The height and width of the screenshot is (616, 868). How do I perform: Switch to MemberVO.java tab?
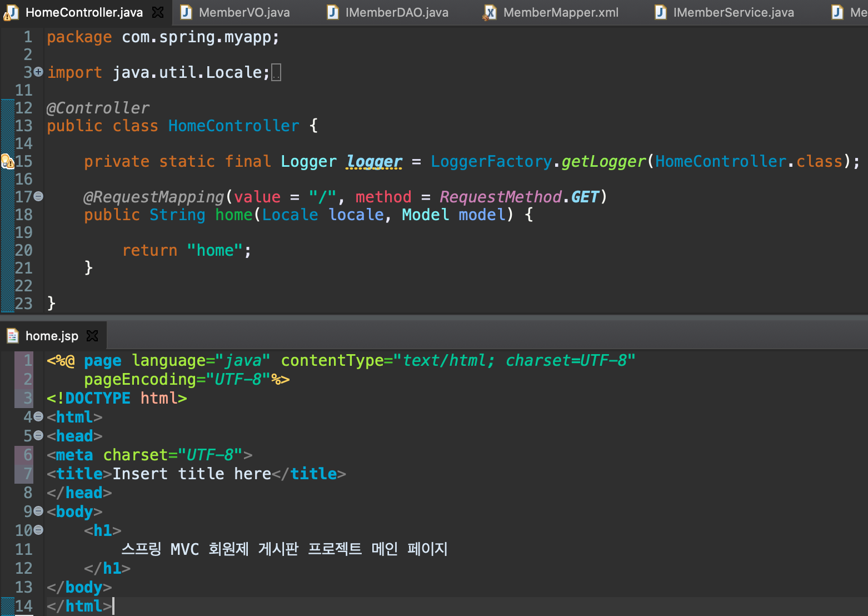click(244, 12)
